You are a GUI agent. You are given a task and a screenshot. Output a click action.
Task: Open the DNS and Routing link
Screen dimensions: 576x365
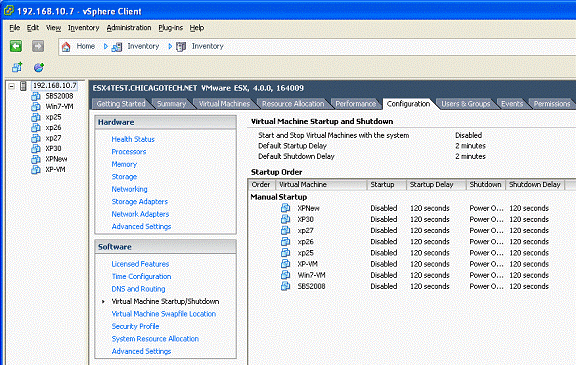click(138, 289)
